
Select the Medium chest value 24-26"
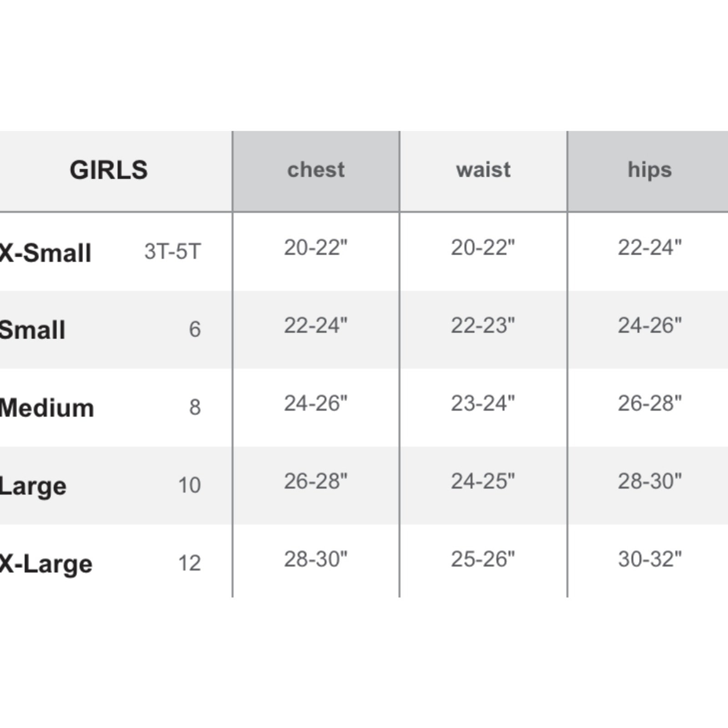click(x=315, y=404)
